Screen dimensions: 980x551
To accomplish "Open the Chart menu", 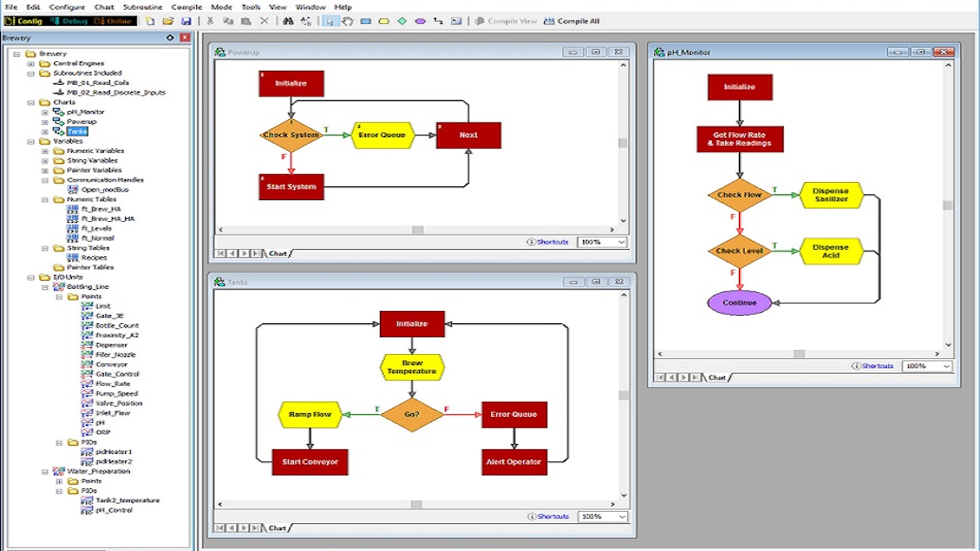I will pyautogui.click(x=104, y=7).
